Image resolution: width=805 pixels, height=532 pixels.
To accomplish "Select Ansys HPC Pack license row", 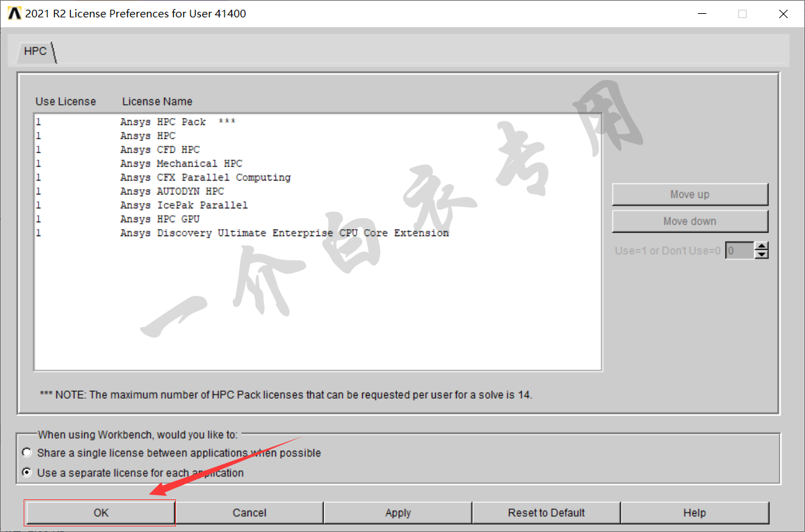I will pos(317,122).
